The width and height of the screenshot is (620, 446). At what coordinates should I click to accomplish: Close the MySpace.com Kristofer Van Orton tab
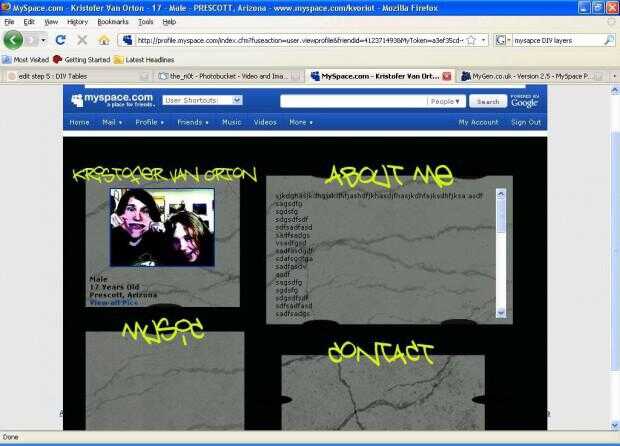click(447, 76)
